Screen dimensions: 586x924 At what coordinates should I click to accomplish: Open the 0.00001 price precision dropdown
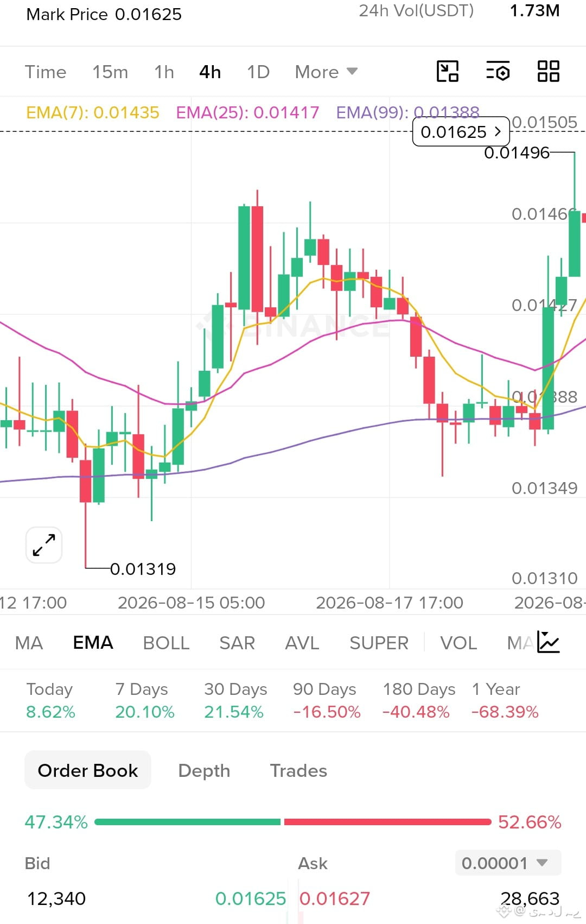point(508,863)
